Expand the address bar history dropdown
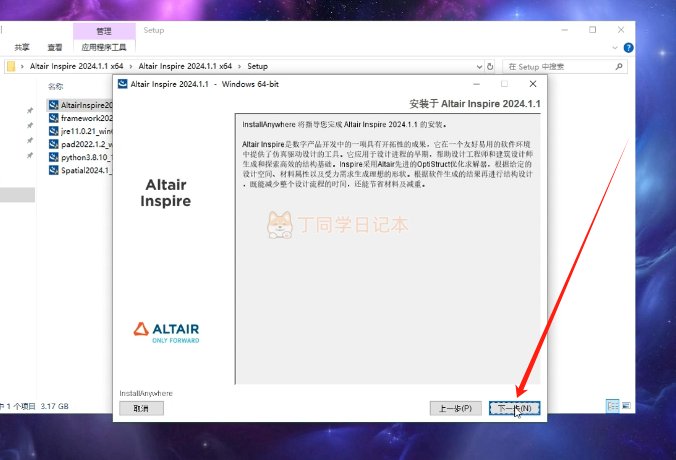This screenshot has height=460, width=676. tap(479, 67)
